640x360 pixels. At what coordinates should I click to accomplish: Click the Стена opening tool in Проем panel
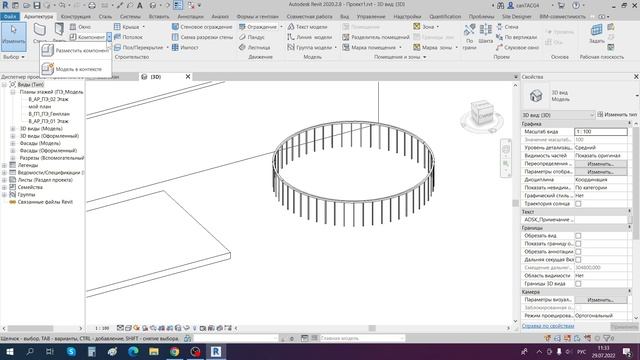point(507,27)
